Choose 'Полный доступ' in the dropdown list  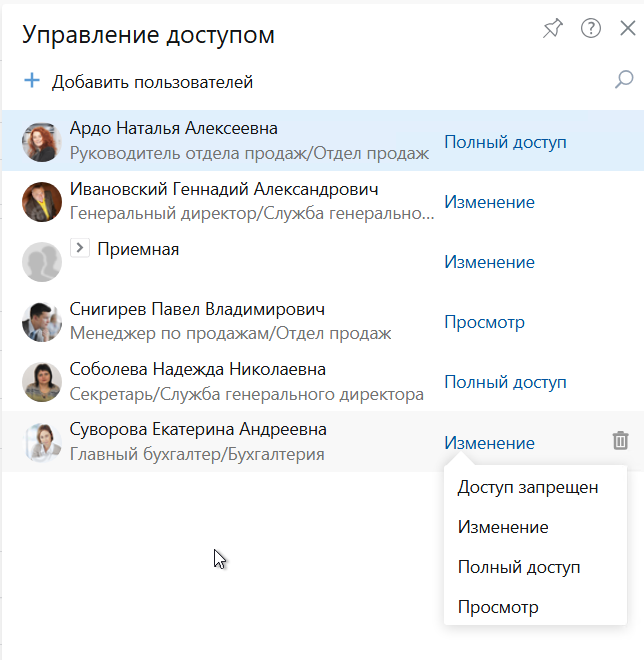point(518,567)
